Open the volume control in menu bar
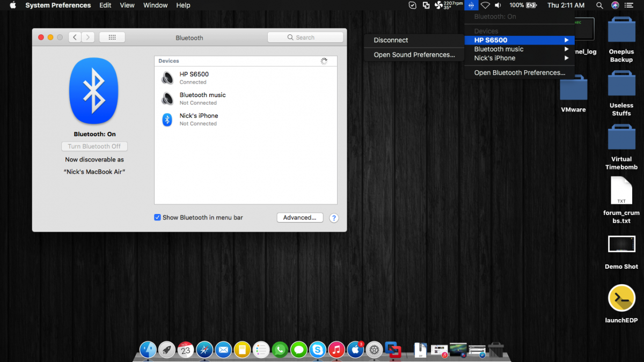The image size is (644, 362). [x=498, y=5]
